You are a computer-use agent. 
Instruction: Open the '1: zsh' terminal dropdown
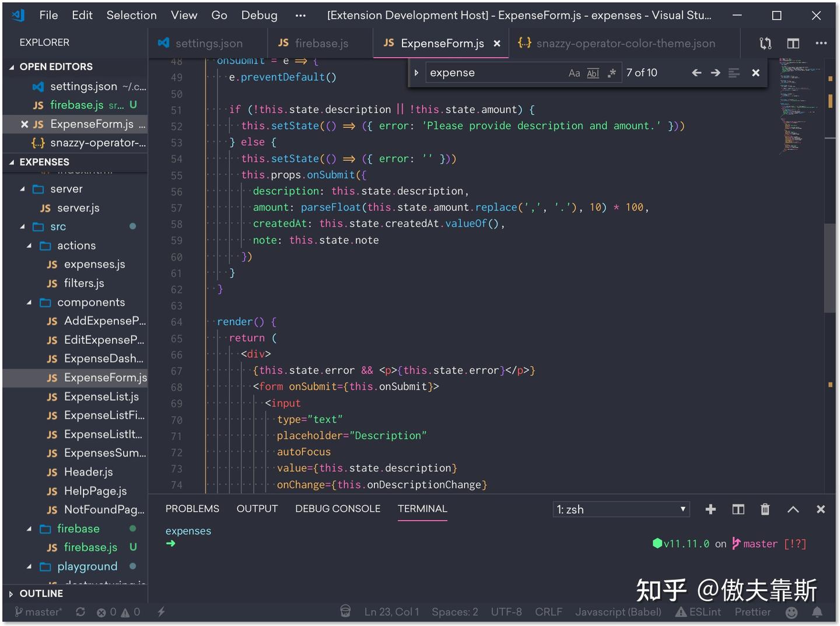click(621, 509)
